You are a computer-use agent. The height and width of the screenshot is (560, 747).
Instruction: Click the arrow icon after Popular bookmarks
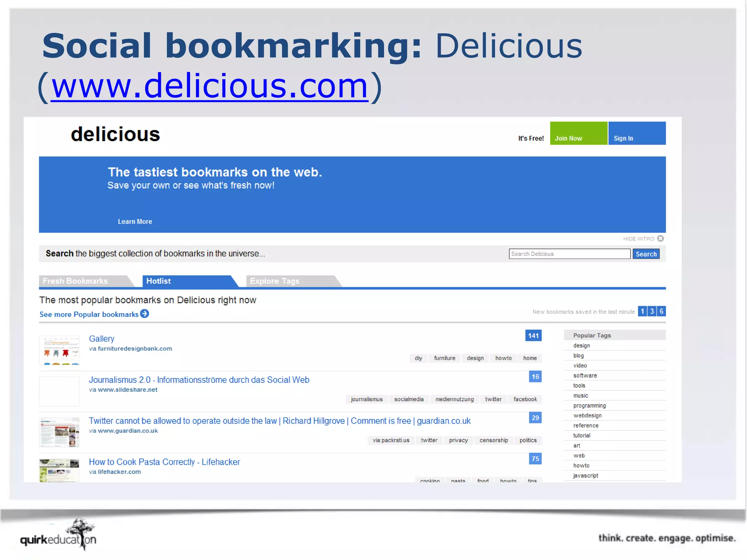click(145, 314)
